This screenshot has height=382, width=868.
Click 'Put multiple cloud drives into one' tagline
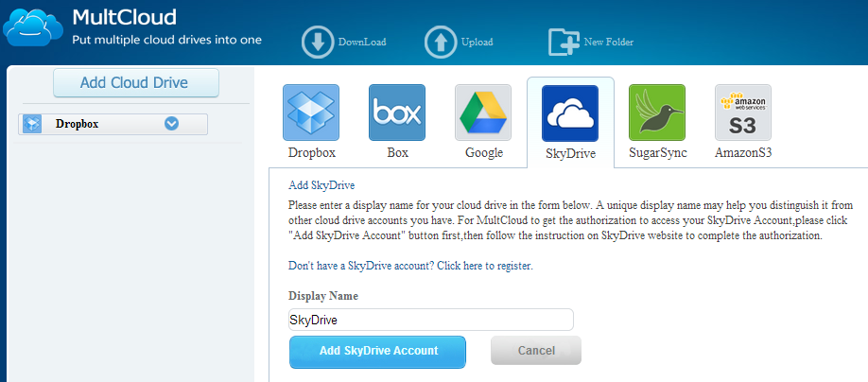(167, 41)
